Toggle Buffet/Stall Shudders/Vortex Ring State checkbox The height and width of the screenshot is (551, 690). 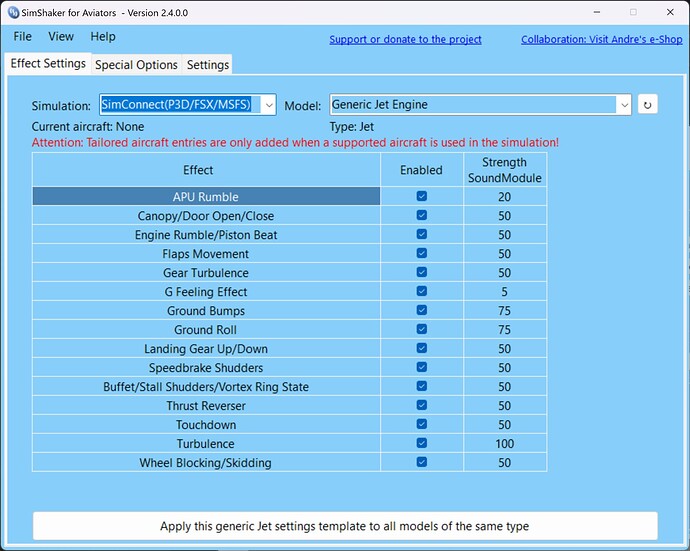(x=422, y=386)
